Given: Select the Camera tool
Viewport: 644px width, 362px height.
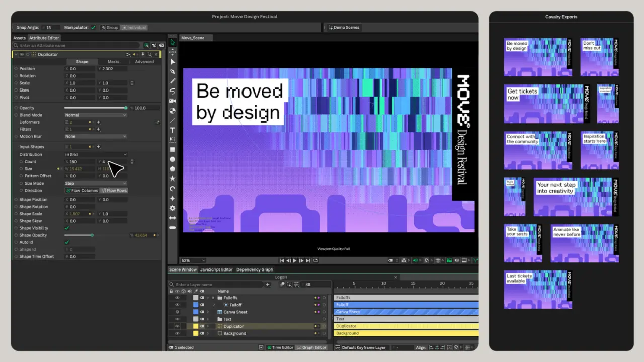Looking at the screenshot, I should coord(173,101).
